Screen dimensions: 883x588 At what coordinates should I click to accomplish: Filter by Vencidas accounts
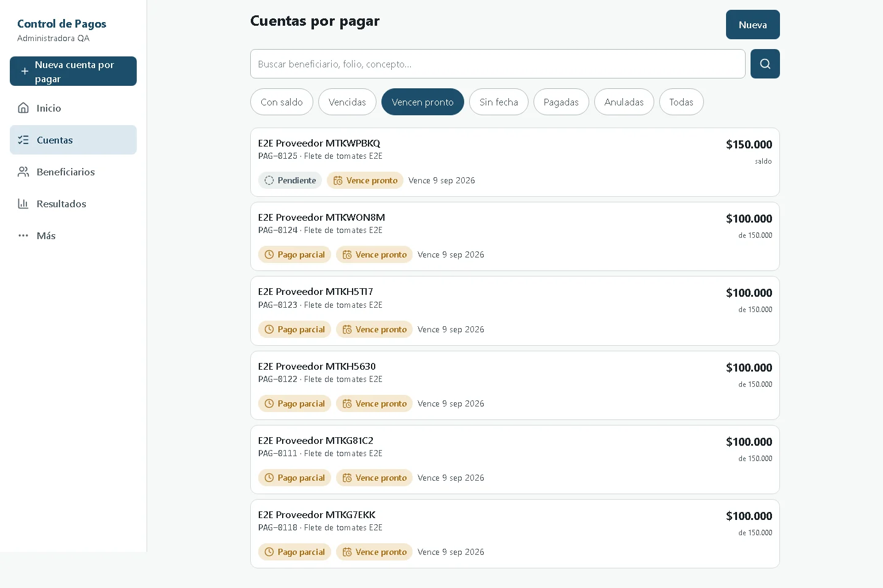347,102
